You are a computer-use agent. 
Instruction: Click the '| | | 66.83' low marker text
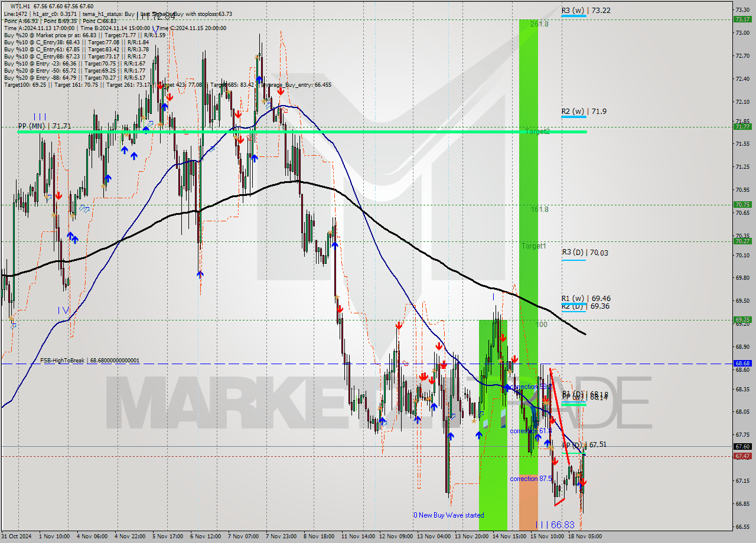coord(555,525)
